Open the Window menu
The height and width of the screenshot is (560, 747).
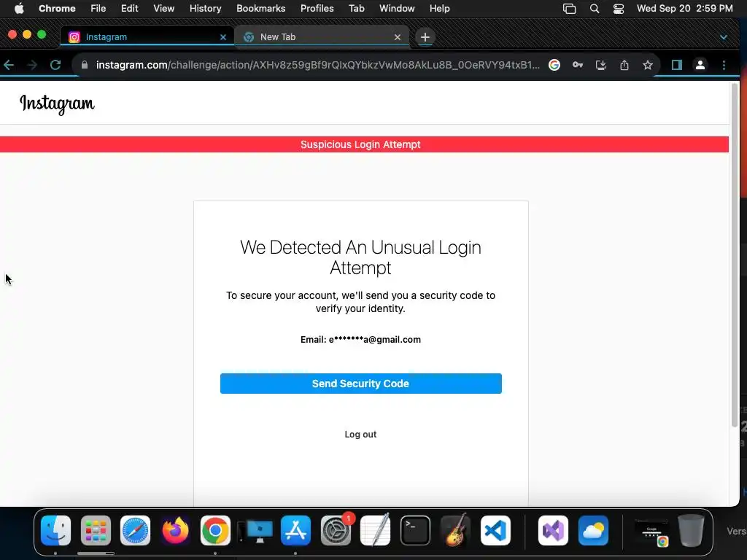click(x=397, y=9)
